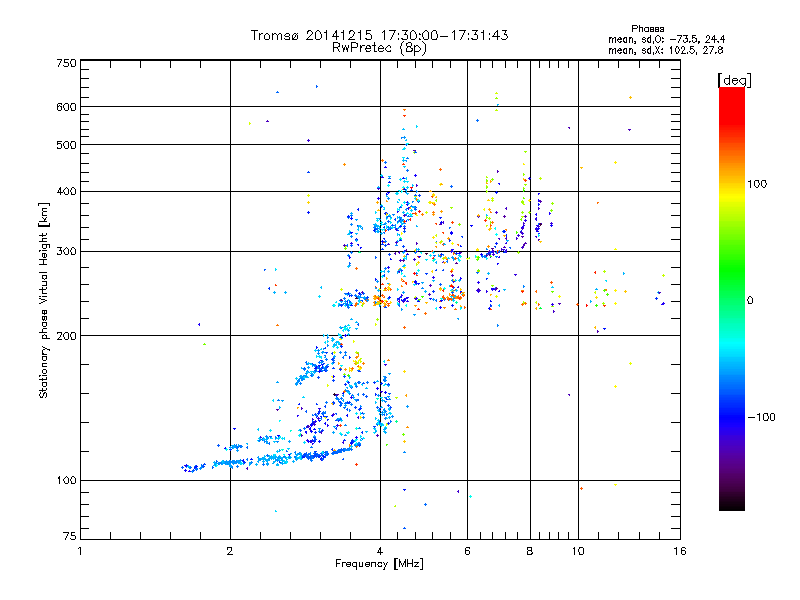Click the colorbar tick label '100'

pos(757,184)
